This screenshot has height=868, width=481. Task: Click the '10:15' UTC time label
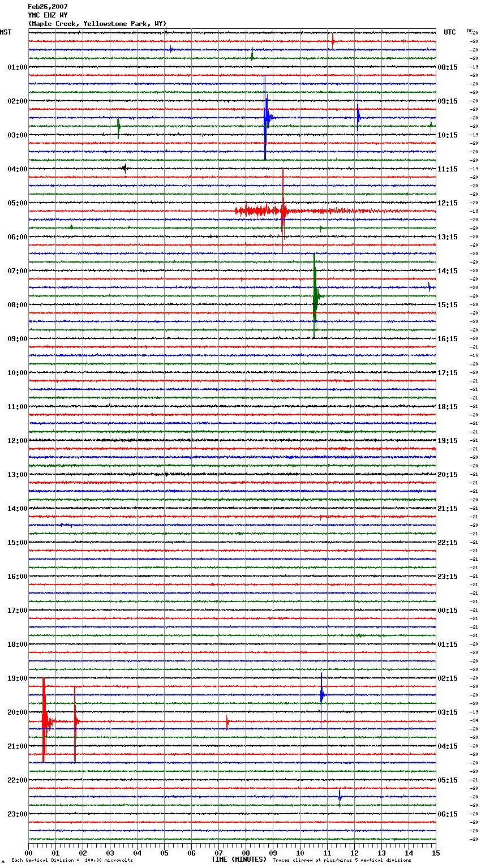click(448, 135)
